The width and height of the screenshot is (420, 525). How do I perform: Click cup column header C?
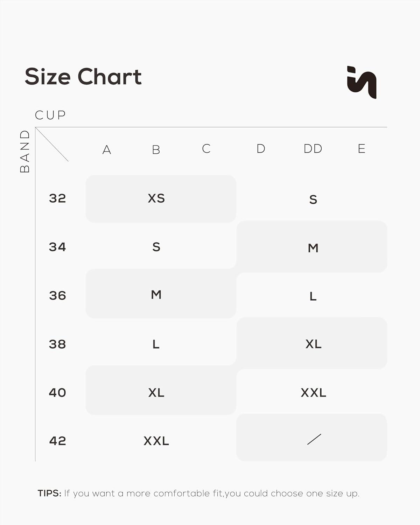coord(206,149)
